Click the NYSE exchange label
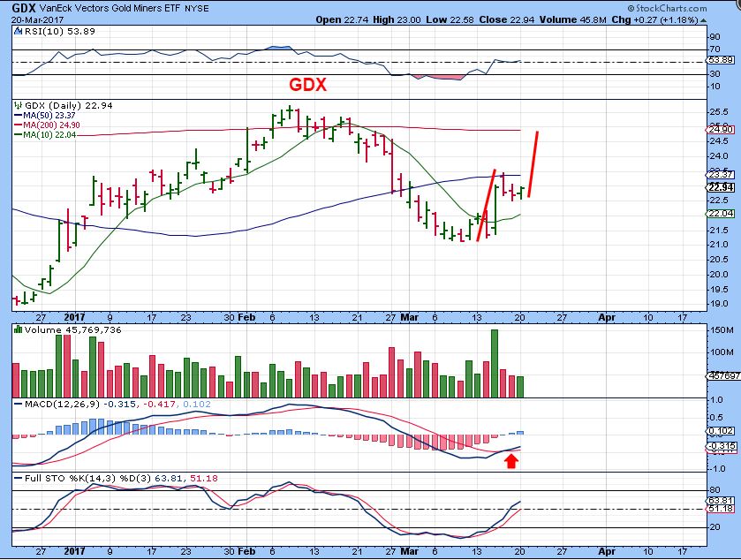741x560 pixels. [197, 9]
